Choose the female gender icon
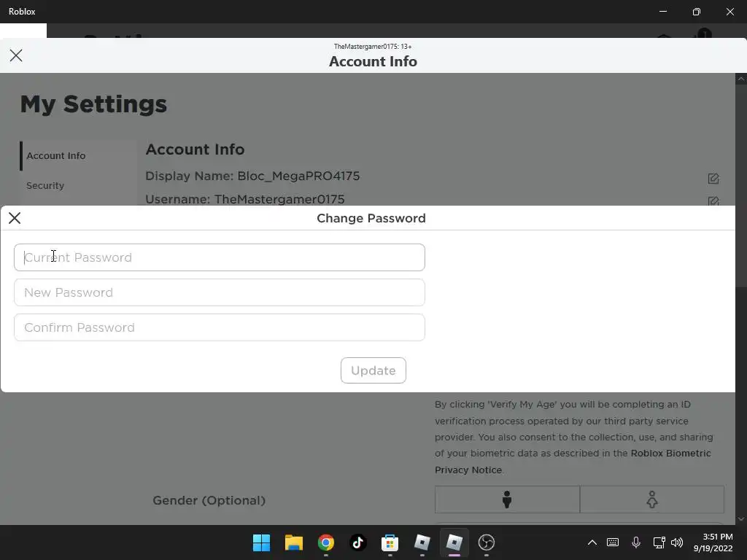The image size is (747, 560). coord(652,499)
